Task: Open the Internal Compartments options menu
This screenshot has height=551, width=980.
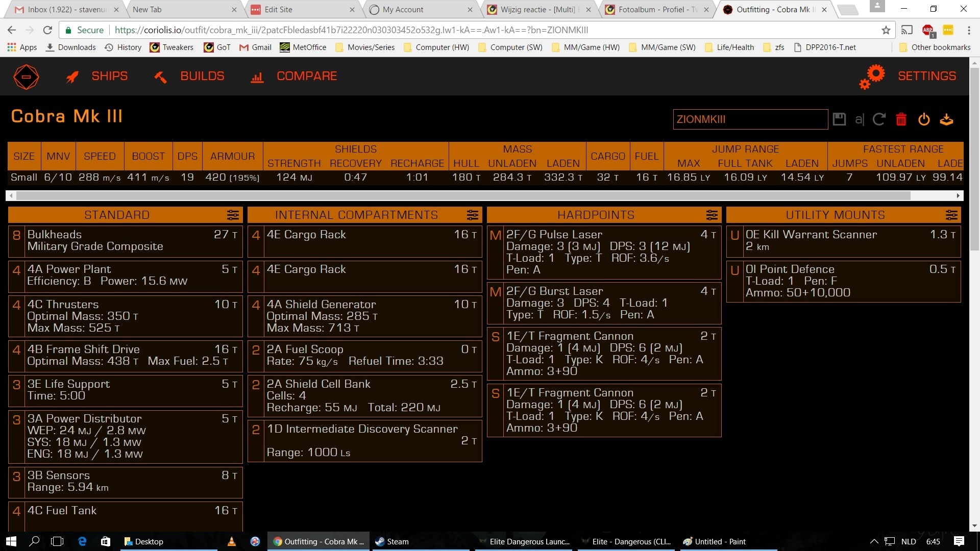Action: 473,215
